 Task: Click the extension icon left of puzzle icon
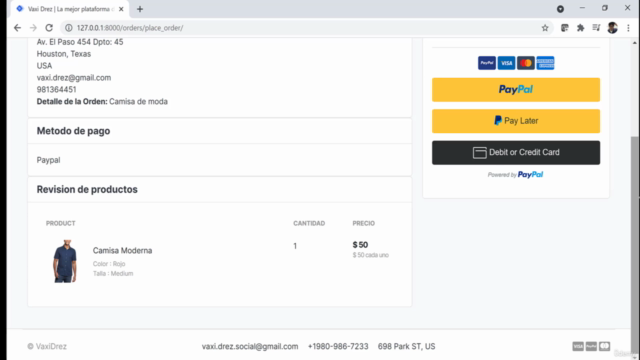564,28
